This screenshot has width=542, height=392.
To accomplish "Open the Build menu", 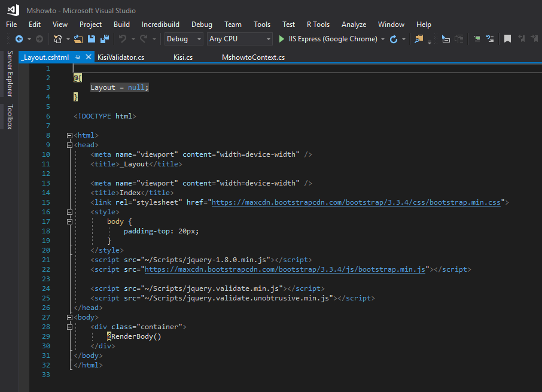I will 121,25.
